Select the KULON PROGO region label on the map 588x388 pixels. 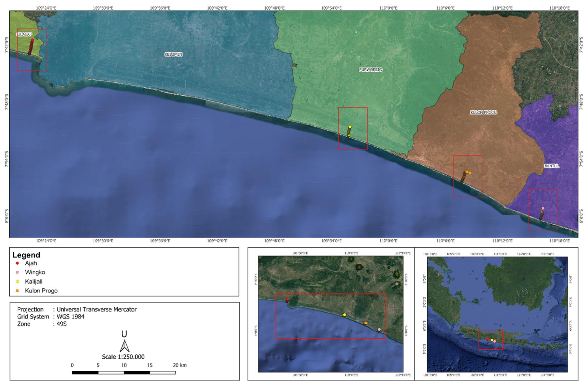(483, 113)
